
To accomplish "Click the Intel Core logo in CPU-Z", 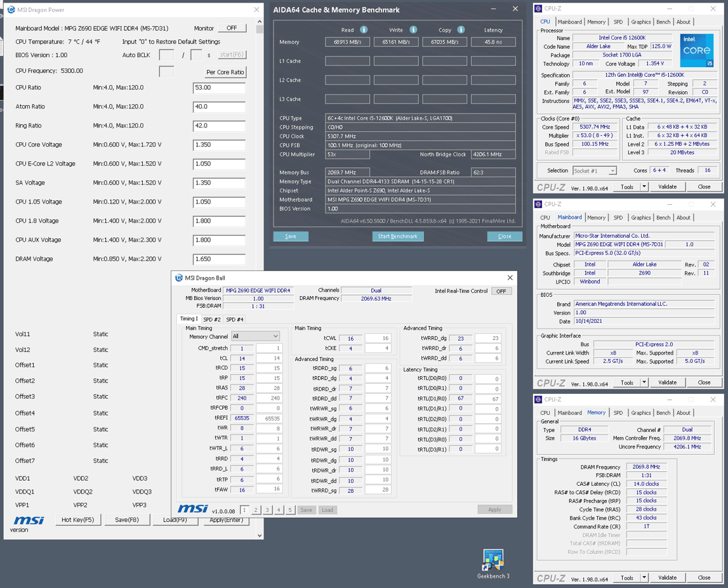I will point(696,50).
